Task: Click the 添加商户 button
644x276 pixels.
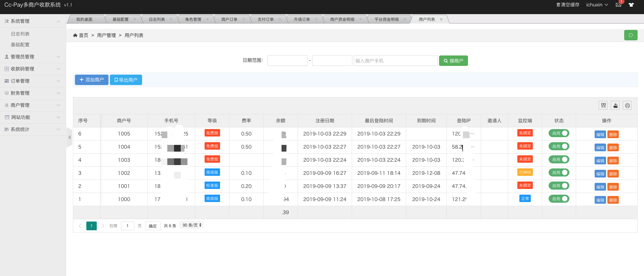Action: coord(91,80)
